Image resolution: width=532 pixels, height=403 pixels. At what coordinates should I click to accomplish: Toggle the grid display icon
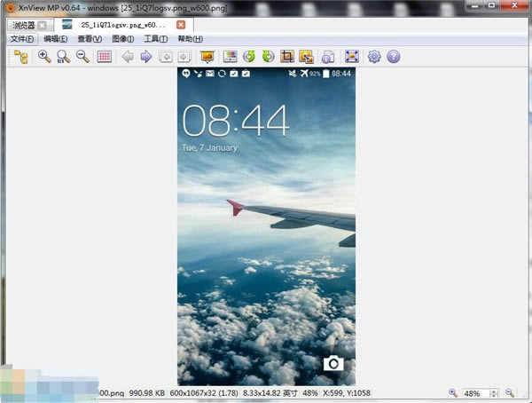(x=104, y=57)
